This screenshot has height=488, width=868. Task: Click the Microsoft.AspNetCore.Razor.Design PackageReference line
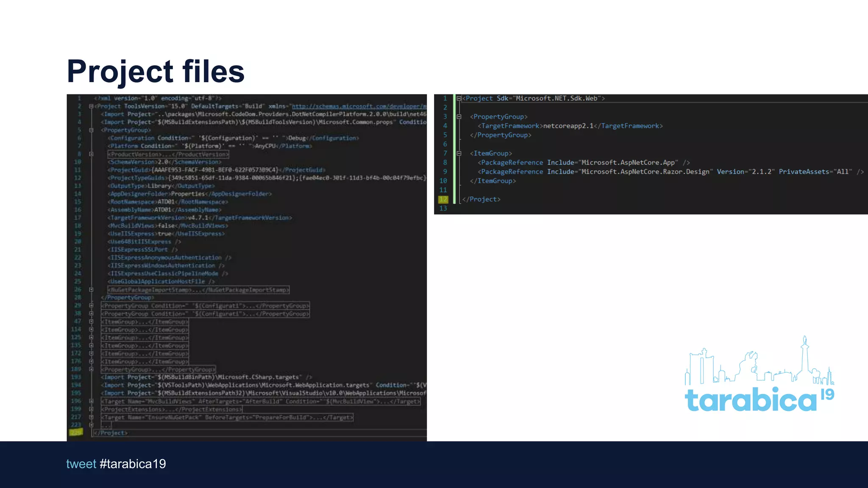(670, 172)
